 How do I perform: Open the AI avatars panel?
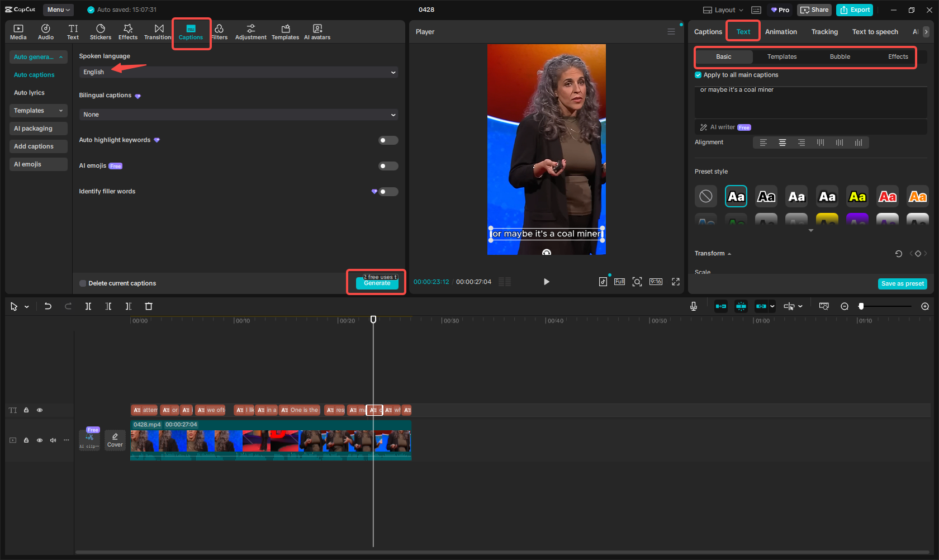click(317, 31)
